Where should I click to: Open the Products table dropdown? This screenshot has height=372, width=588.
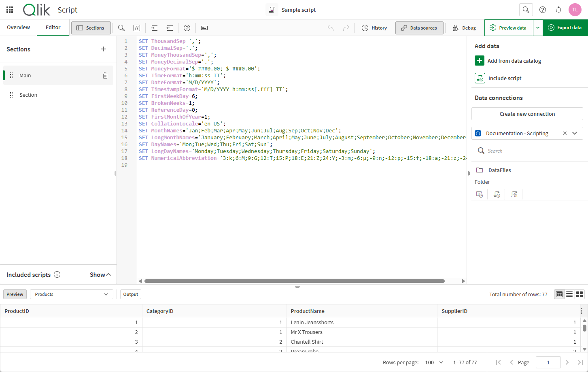click(x=71, y=294)
